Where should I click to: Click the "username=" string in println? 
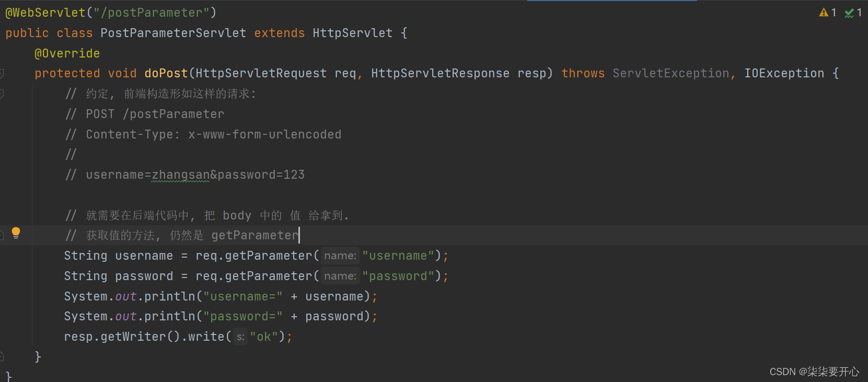[243, 296]
